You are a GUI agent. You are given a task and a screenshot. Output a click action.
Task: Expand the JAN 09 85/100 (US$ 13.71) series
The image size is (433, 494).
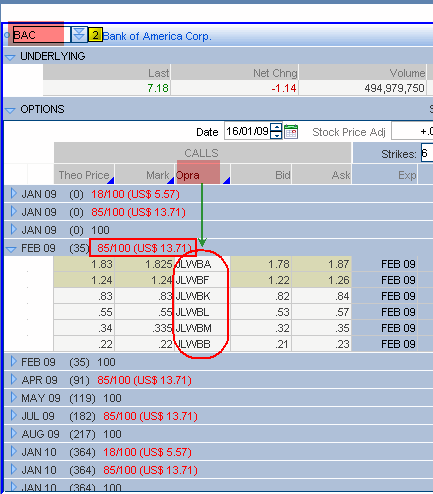point(14,211)
